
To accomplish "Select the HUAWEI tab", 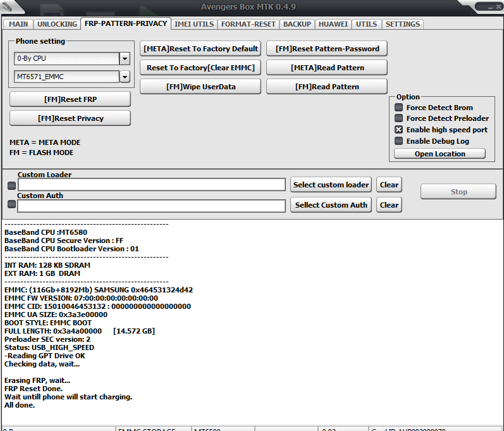I will point(333,24).
